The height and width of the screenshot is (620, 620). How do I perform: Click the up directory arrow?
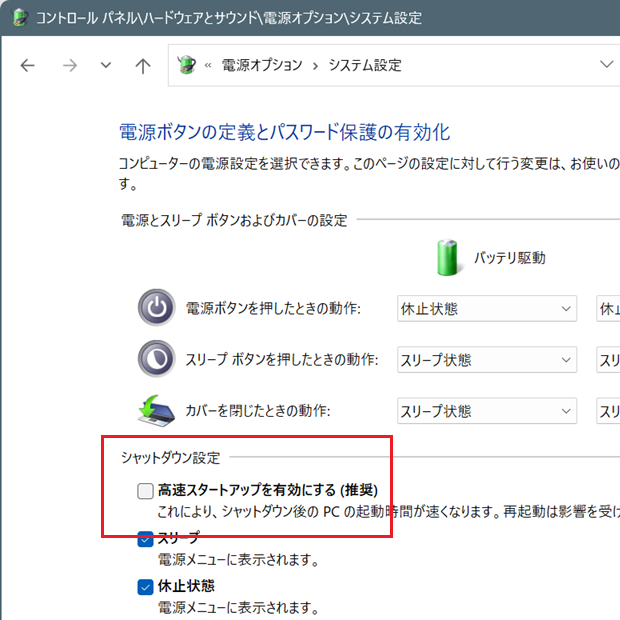143,66
